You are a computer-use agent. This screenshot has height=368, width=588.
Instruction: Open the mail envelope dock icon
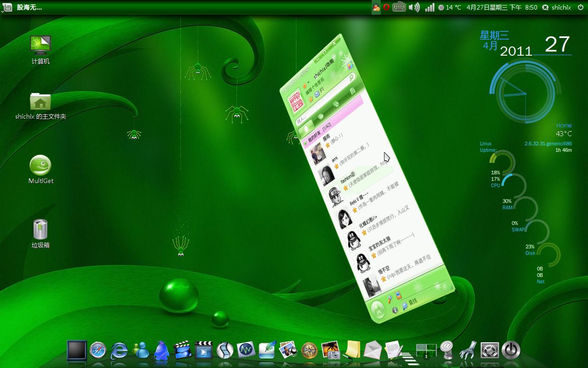tap(373, 350)
